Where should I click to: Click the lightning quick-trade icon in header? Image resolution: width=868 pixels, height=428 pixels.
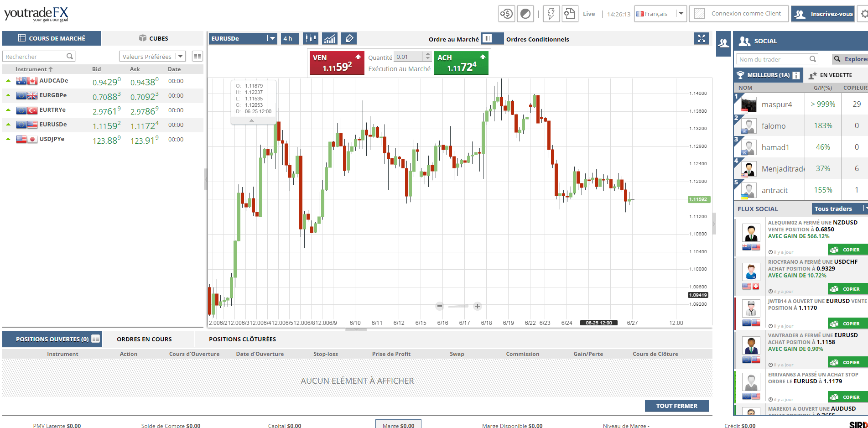coord(551,13)
